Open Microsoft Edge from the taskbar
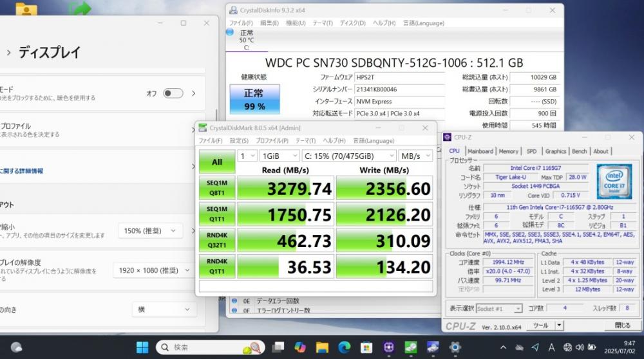The height and width of the screenshot is (359, 644). [x=344, y=347]
